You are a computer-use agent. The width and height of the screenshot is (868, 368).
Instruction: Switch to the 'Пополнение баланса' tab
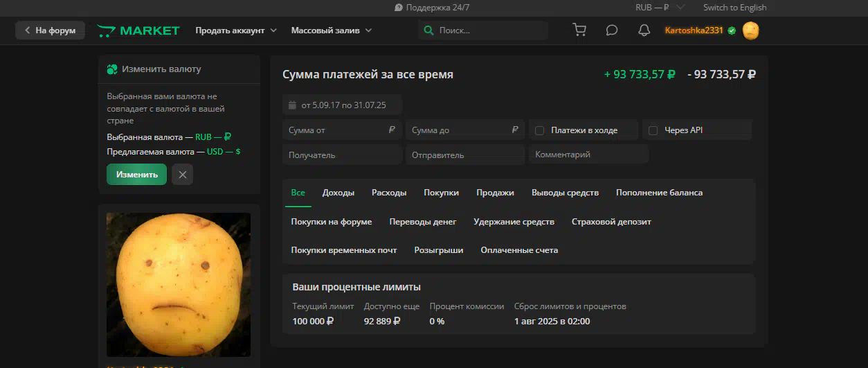(x=659, y=193)
